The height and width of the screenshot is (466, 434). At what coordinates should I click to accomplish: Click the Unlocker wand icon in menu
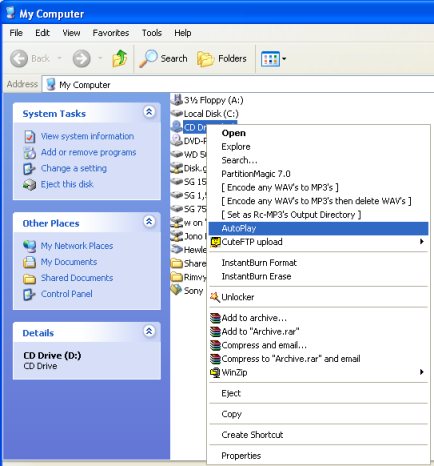click(215, 297)
